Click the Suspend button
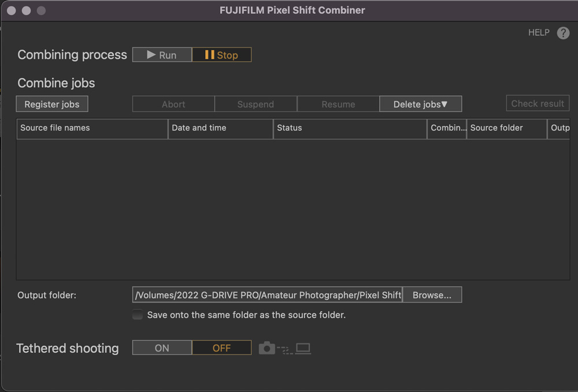578x392 pixels. point(256,104)
